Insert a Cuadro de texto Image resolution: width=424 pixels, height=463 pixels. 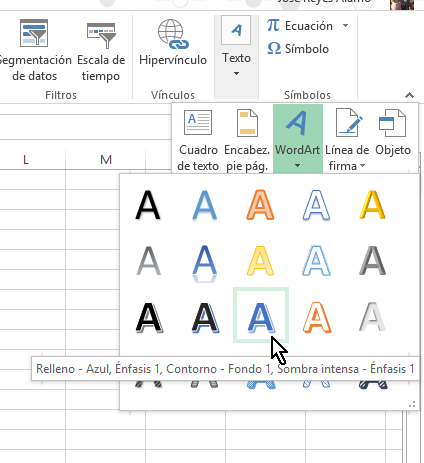tap(198, 139)
